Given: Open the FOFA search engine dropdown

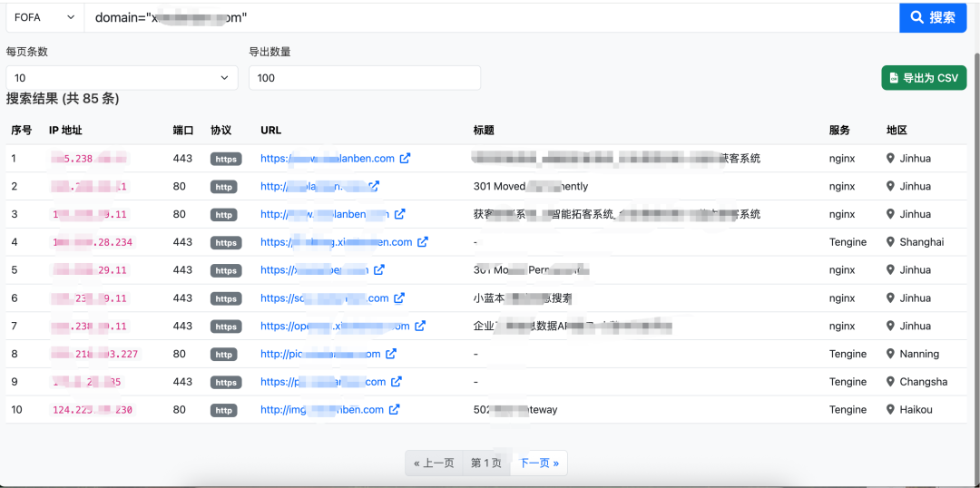Looking at the screenshot, I should tap(45, 17).
